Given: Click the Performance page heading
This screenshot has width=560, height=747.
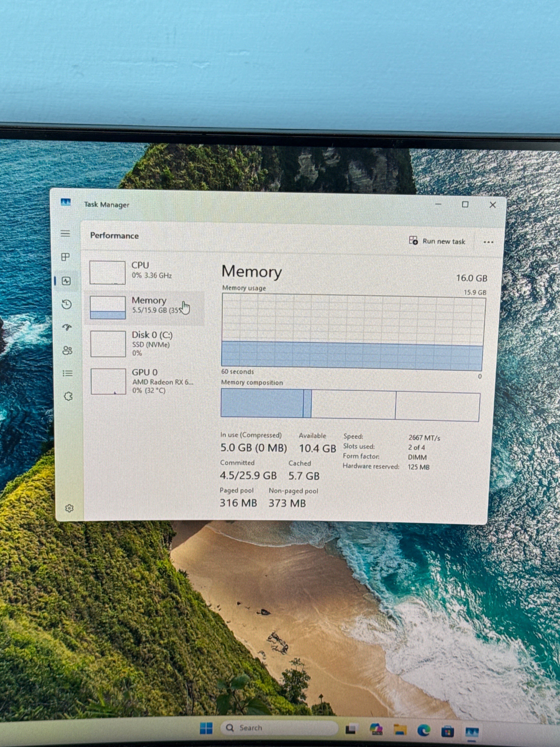Looking at the screenshot, I should 114,236.
